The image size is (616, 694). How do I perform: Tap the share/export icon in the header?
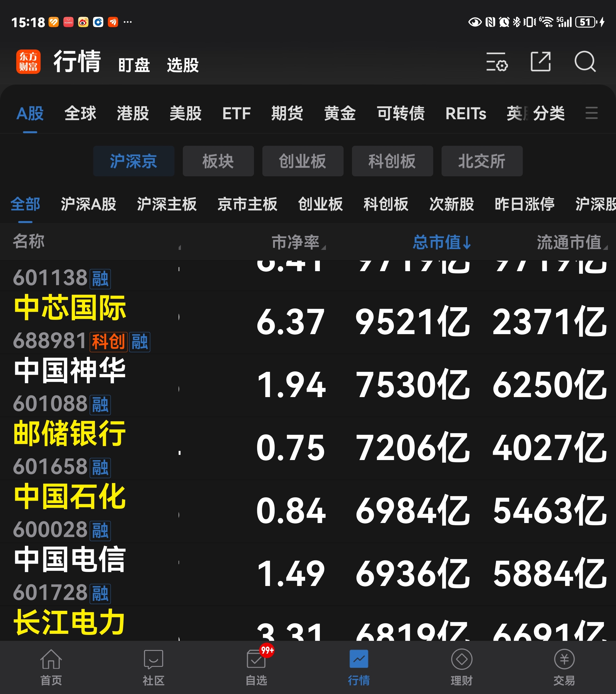[541, 62]
